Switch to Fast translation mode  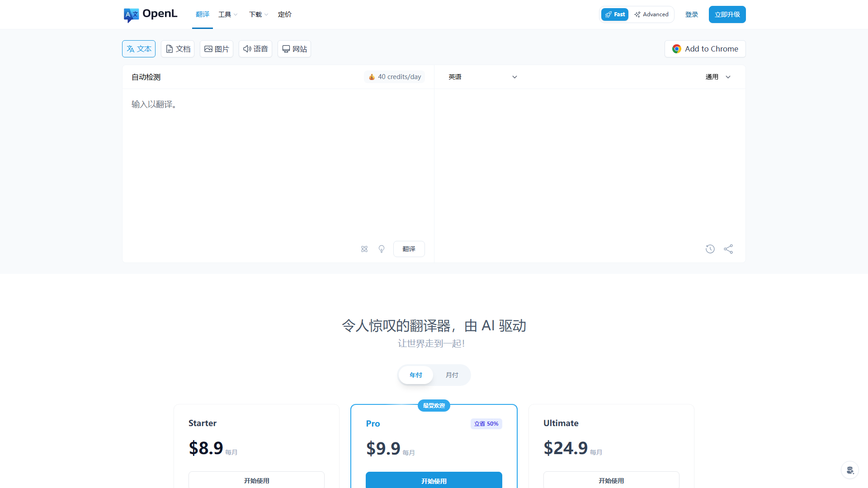614,14
